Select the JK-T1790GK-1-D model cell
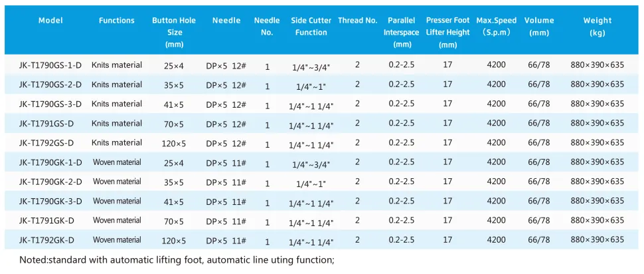Viewport: 644px width, 274px height. pyautogui.click(x=51, y=162)
